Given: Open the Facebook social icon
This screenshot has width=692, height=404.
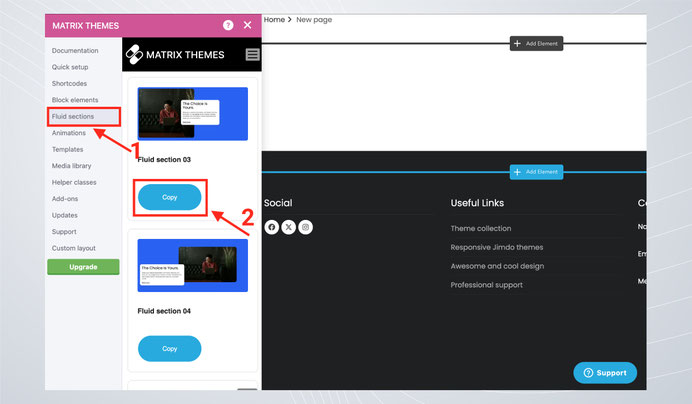Looking at the screenshot, I should point(271,227).
